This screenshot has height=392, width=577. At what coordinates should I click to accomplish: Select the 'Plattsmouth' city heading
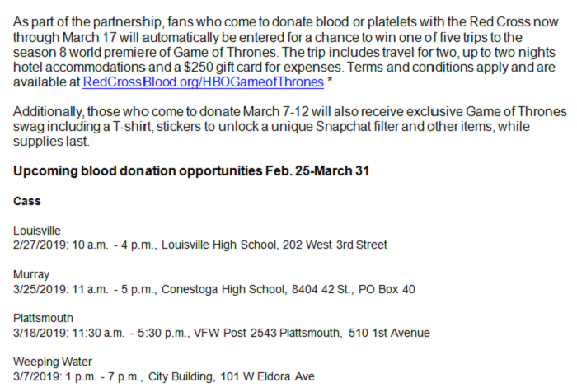tap(43, 318)
